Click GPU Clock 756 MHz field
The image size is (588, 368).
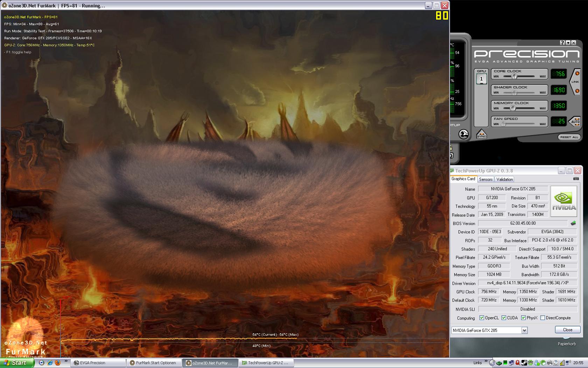click(489, 292)
